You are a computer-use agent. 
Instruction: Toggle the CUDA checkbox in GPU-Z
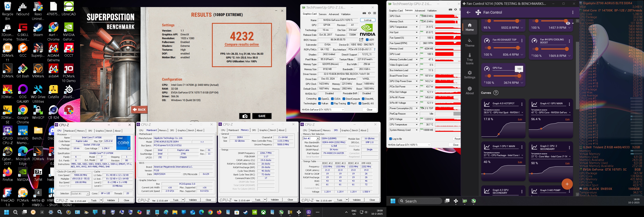(x=332, y=99)
